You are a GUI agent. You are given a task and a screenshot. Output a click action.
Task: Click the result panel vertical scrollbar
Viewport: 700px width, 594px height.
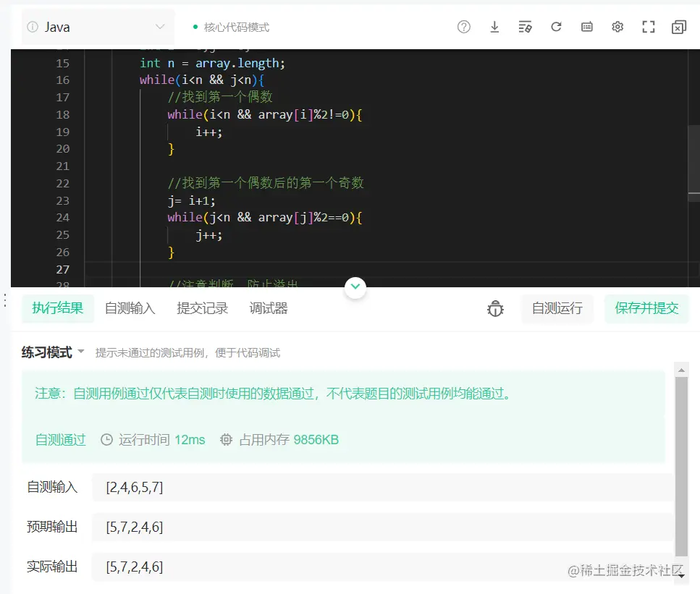[681, 465]
